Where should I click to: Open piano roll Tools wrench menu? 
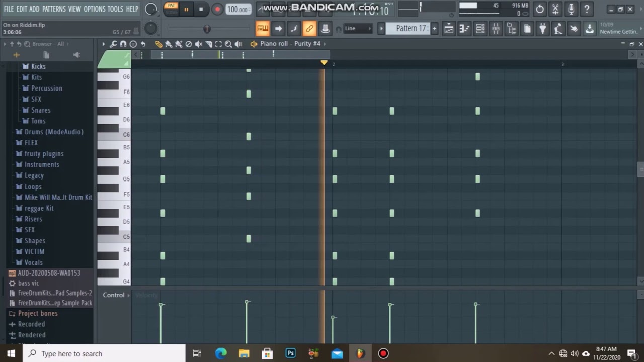pos(114,44)
